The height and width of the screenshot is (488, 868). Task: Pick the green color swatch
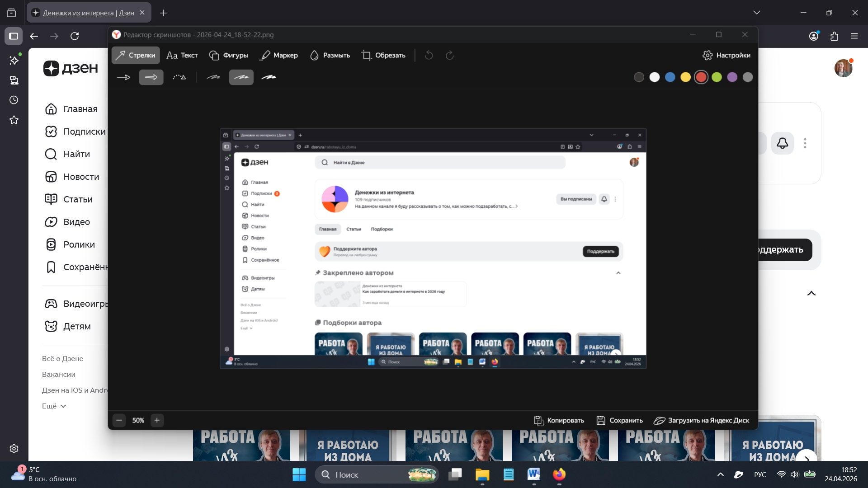(x=717, y=77)
